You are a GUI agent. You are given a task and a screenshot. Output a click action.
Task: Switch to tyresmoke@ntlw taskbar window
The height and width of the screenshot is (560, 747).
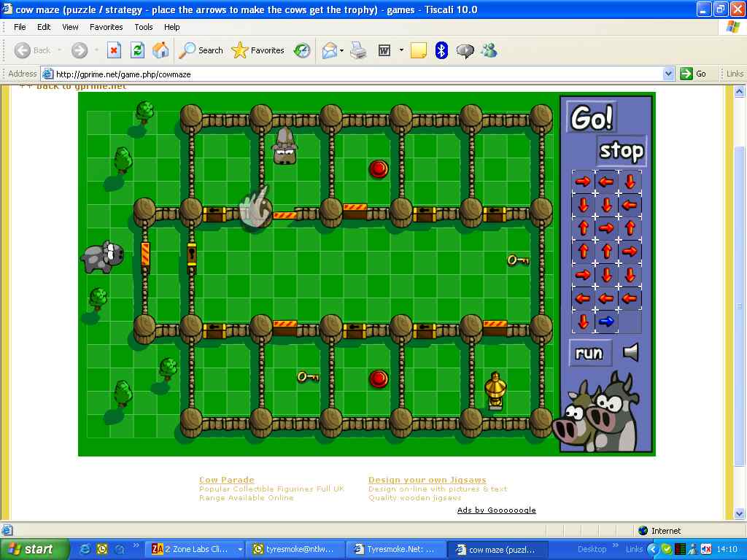pos(294,549)
